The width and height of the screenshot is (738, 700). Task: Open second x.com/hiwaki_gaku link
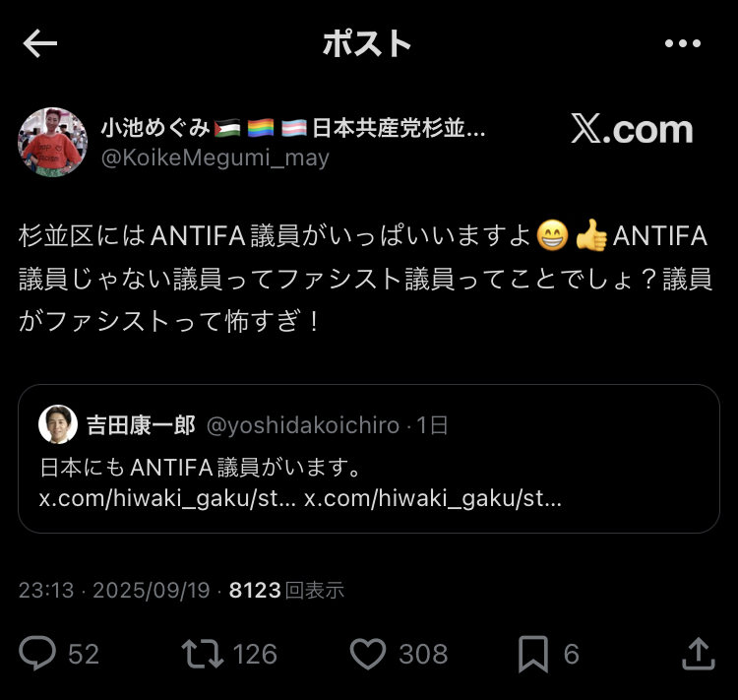tap(433, 497)
